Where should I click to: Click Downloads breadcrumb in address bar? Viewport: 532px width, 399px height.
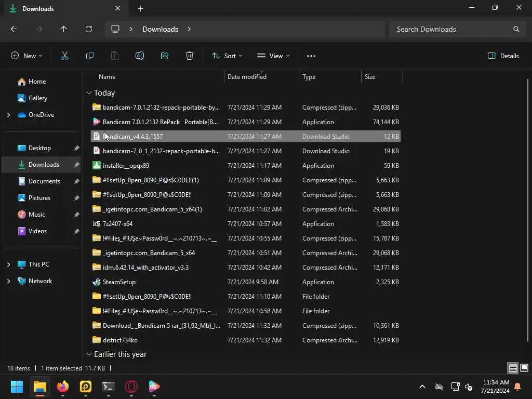[160, 29]
